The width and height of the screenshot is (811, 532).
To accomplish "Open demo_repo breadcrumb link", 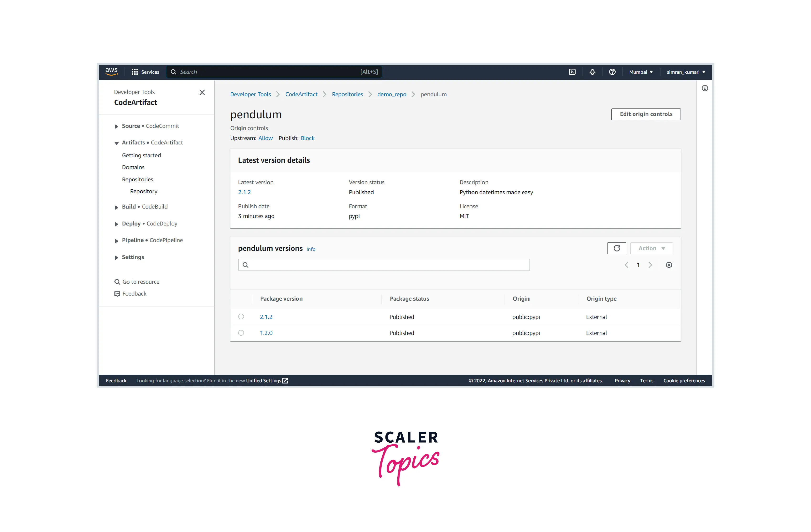I will click(x=391, y=94).
